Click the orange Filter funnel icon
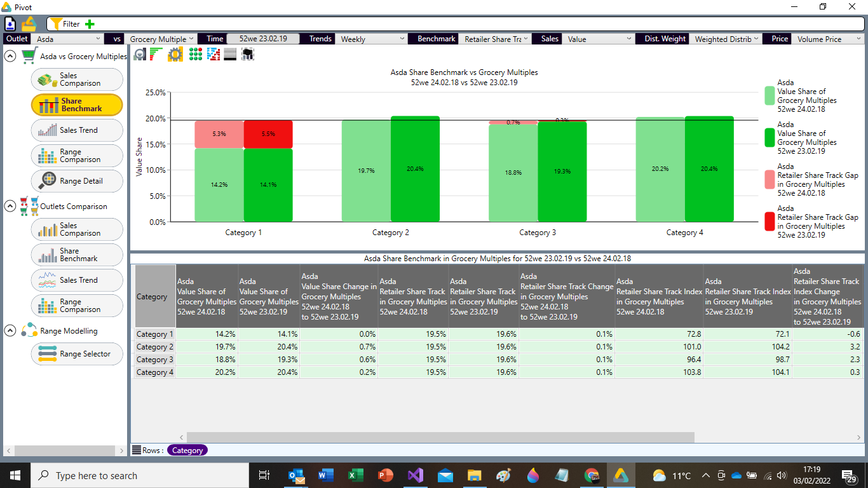Viewport: 868px width, 488px height. [x=55, y=24]
